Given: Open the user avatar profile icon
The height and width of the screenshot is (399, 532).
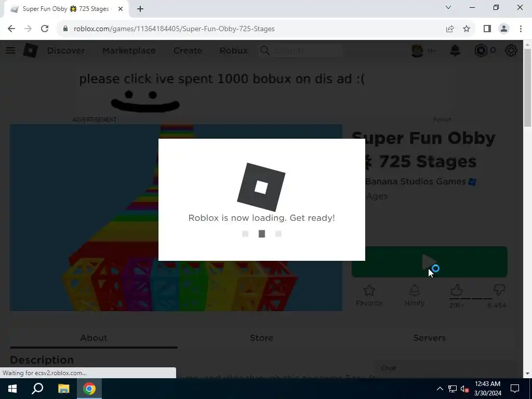Looking at the screenshot, I should (x=417, y=50).
